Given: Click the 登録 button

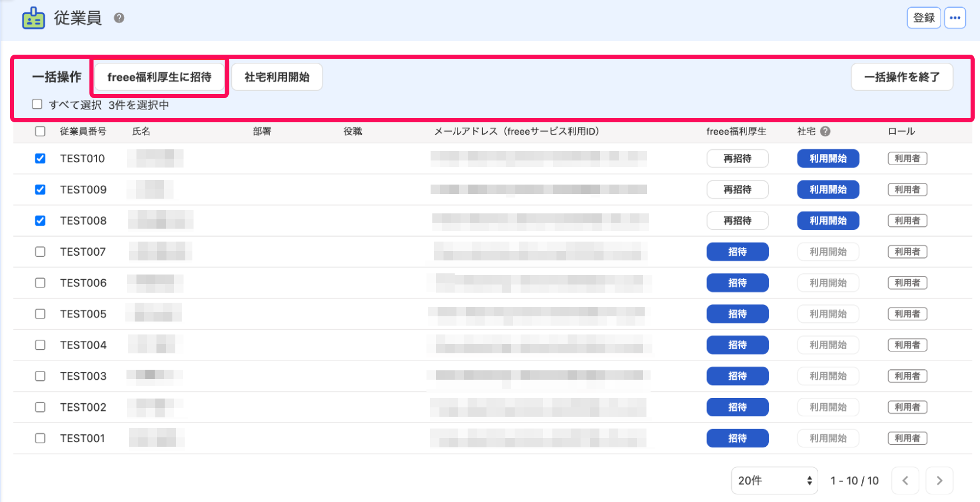Looking at the screenshot, I should [924, 18].
